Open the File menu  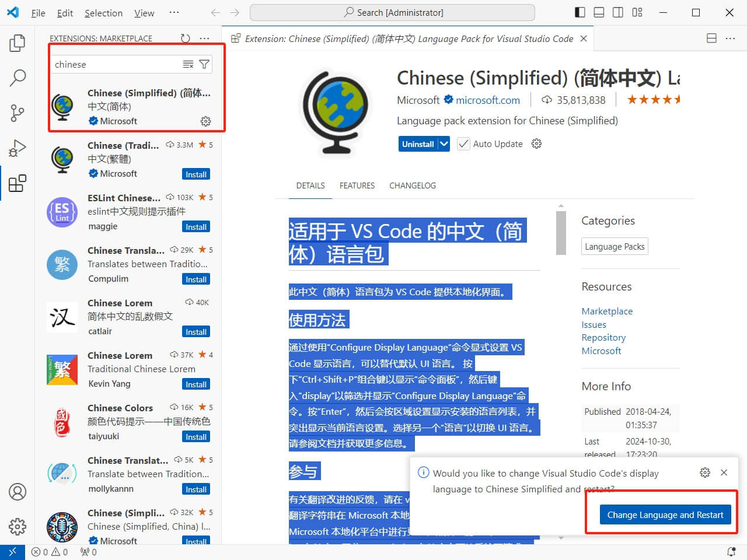[38, 13]
